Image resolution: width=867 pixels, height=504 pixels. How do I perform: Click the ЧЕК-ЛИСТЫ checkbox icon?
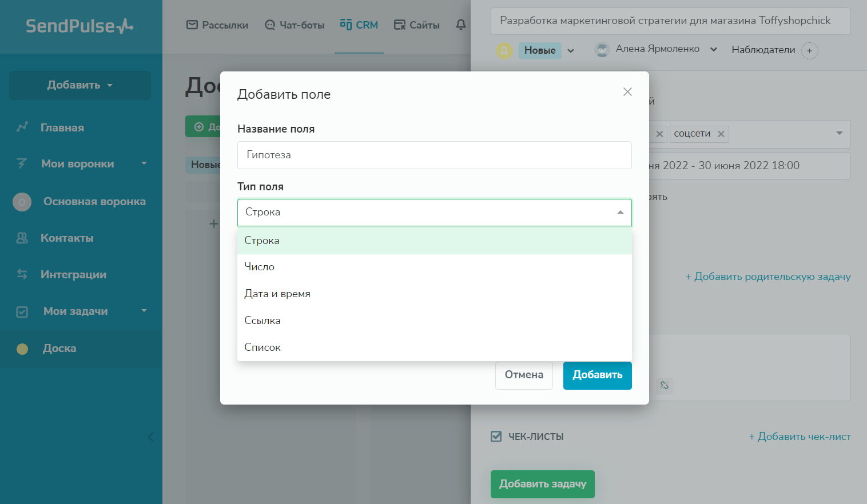496,437
